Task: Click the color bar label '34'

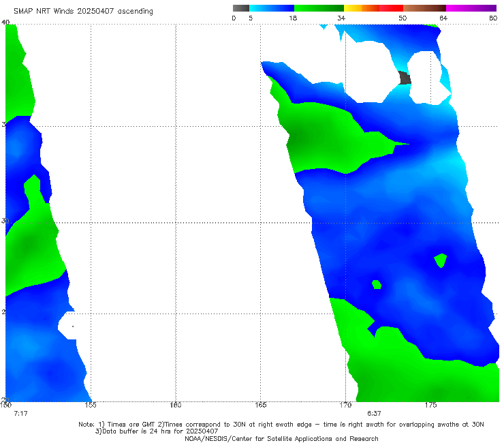Action: [x=341, y=18]
